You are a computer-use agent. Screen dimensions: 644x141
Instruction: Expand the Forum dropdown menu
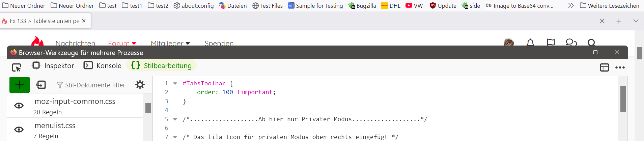click(122, 43)
